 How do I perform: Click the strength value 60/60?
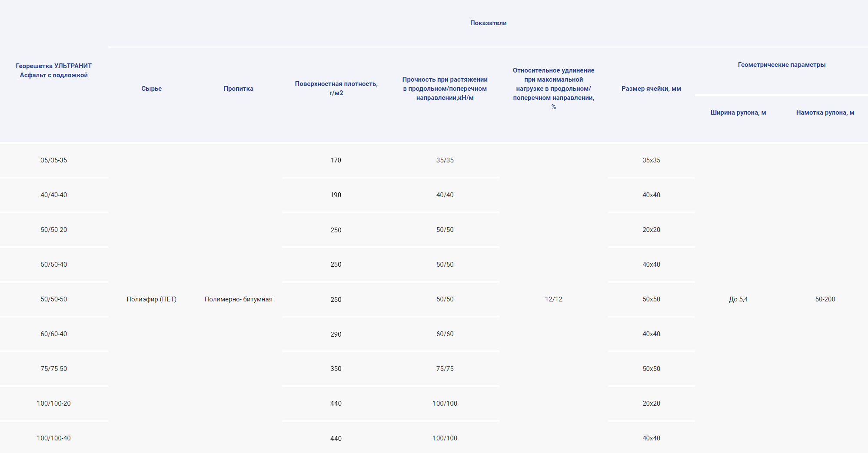[x=445, y=334]
